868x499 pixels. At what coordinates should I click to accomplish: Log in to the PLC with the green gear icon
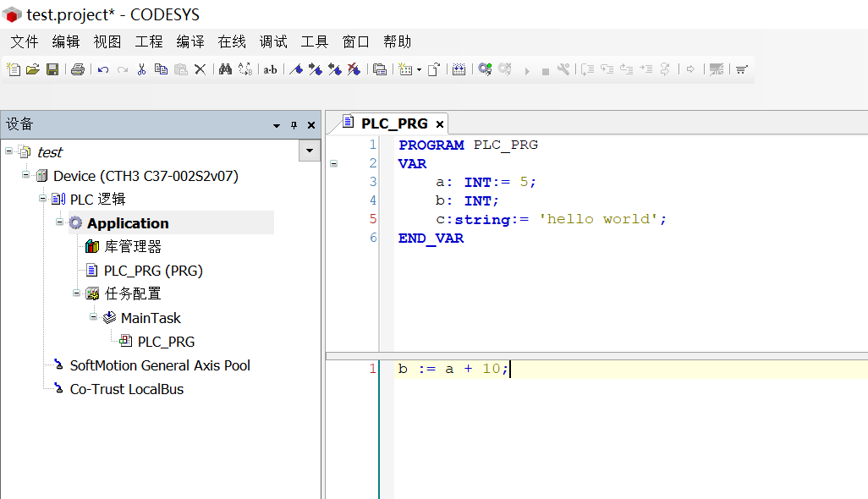pyautogui.click(x=484, y=69)
